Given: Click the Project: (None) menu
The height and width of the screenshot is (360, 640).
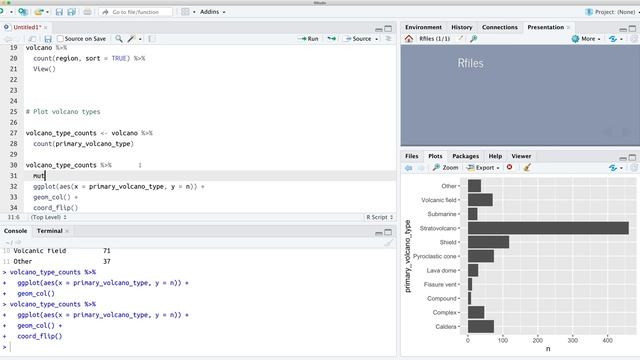Looking at the screenshot, I should tap(612, 12).
